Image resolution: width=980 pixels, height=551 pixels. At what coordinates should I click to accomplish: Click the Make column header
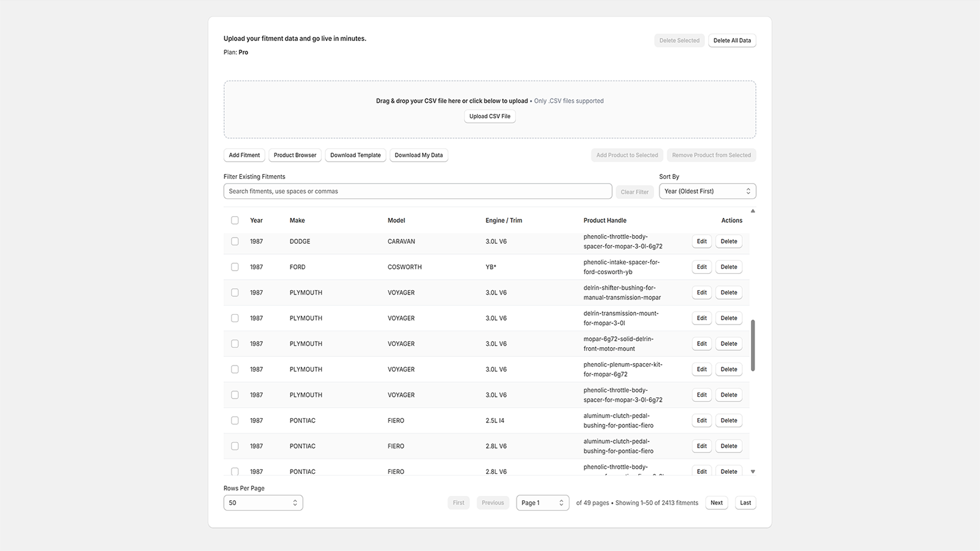[x=297, y=220]
